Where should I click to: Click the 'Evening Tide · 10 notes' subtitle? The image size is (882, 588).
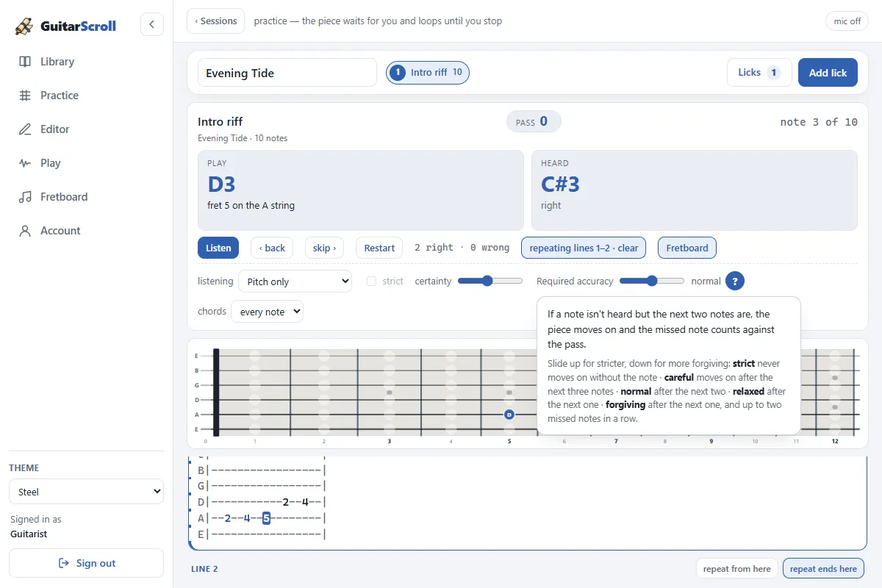[243, 138]
